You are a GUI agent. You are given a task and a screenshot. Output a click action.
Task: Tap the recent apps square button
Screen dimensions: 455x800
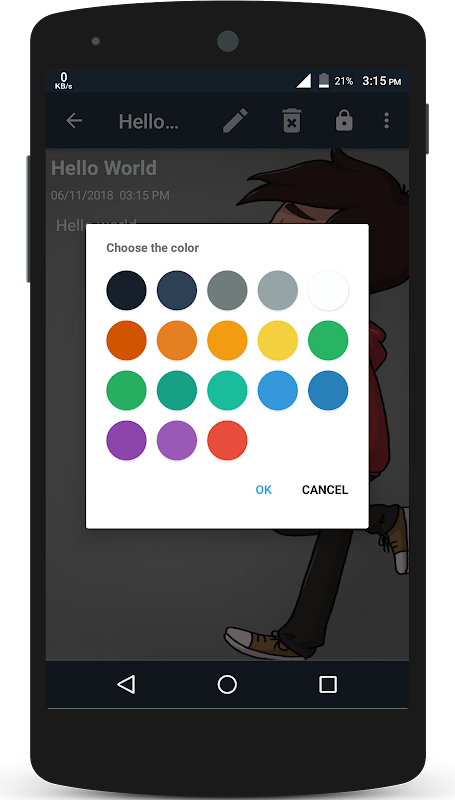327,684
